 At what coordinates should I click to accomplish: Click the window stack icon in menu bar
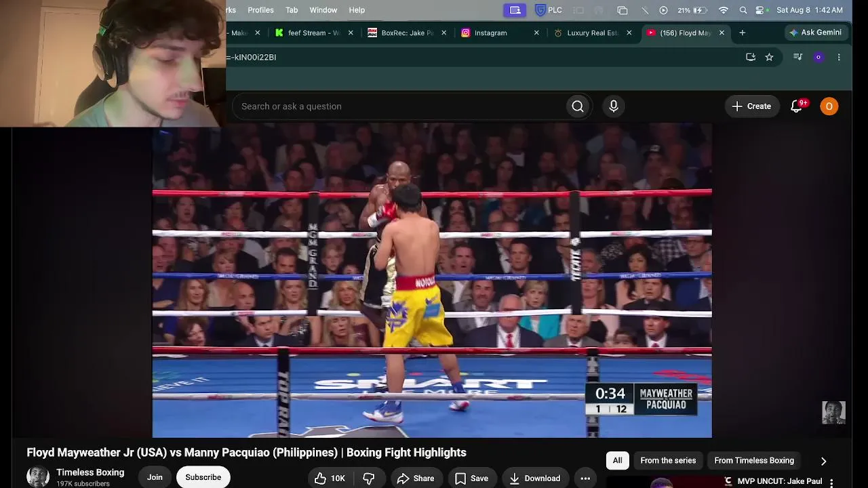pyautogui.click(x=623, y=10)
